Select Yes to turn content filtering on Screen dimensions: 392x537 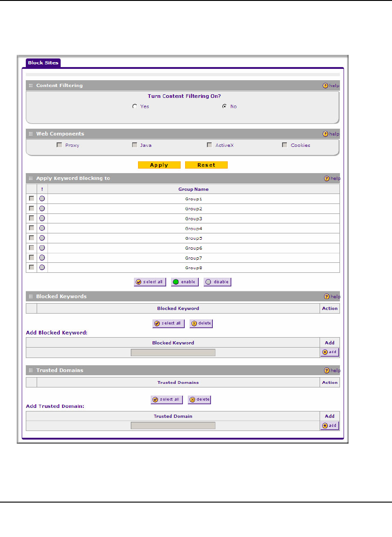coord(135,106)
